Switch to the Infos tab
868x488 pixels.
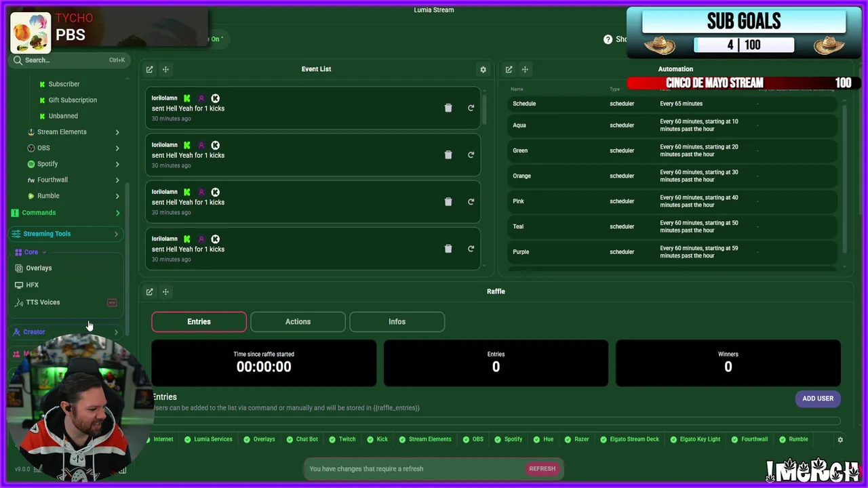coord(397,322)
